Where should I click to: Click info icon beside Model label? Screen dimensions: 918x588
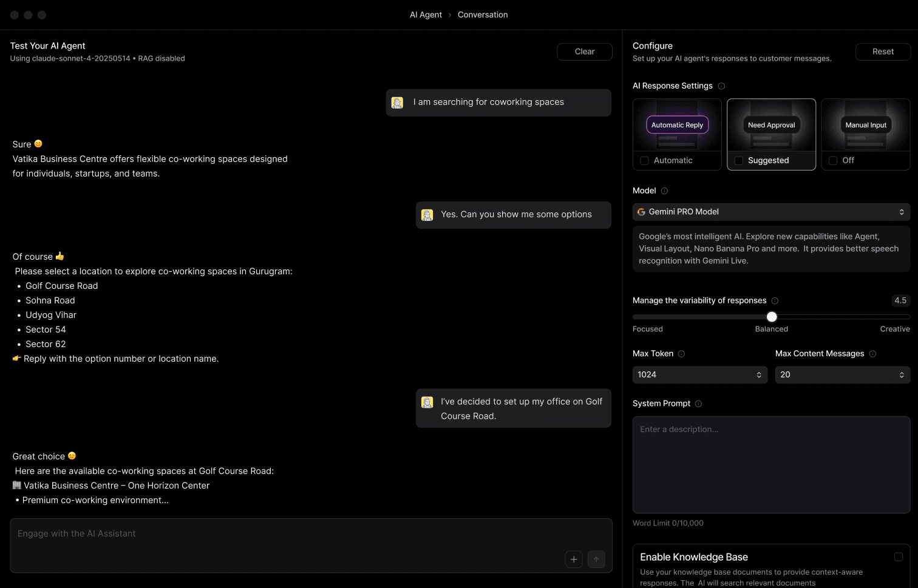[x=664, y=191]
